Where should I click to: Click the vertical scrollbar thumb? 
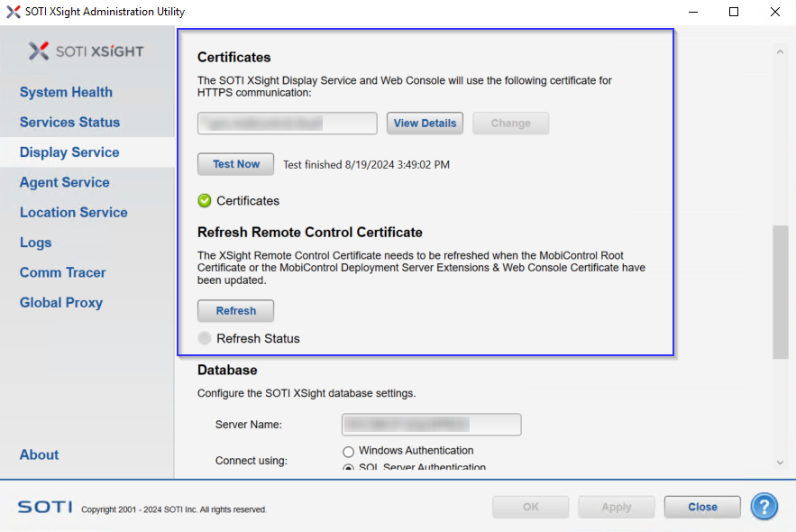tap(781, 292)
